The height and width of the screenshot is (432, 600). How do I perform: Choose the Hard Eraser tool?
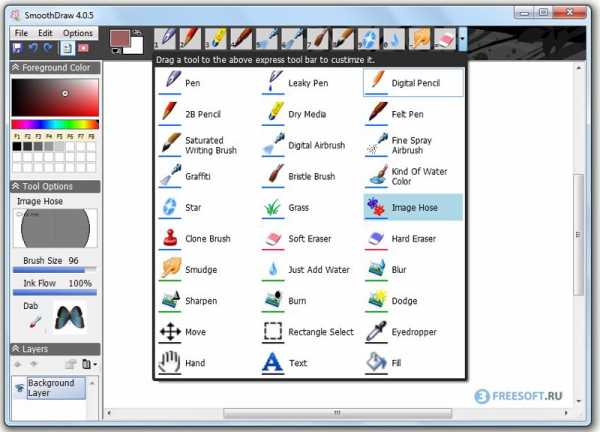pos(413,238)
